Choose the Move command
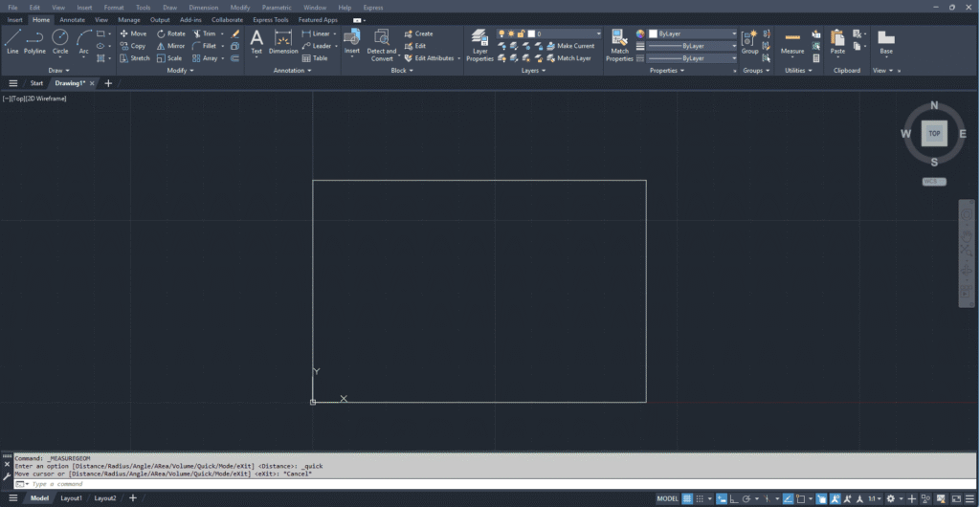 [133, 33]
